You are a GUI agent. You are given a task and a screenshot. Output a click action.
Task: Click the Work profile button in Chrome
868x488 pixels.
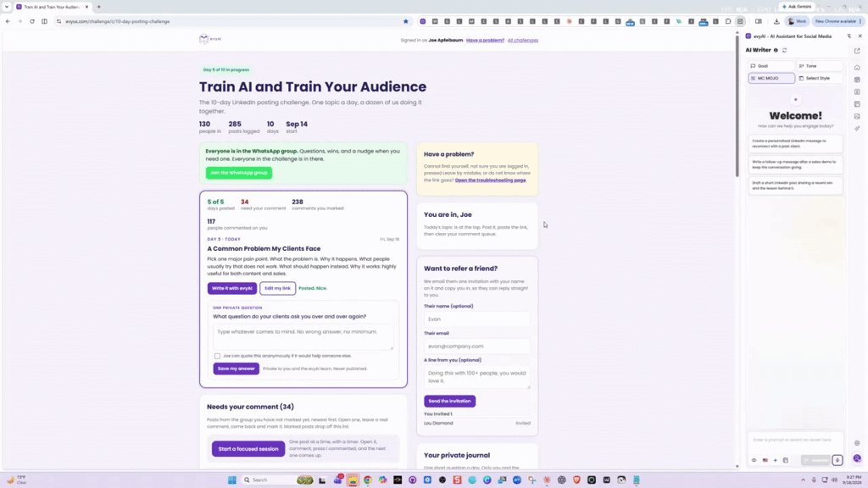coord(797,21)
